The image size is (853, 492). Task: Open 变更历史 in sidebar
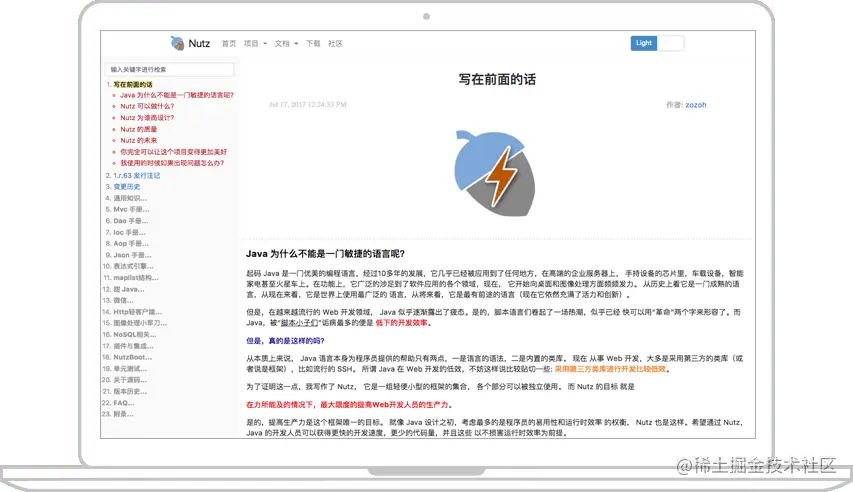click(127, 187)
